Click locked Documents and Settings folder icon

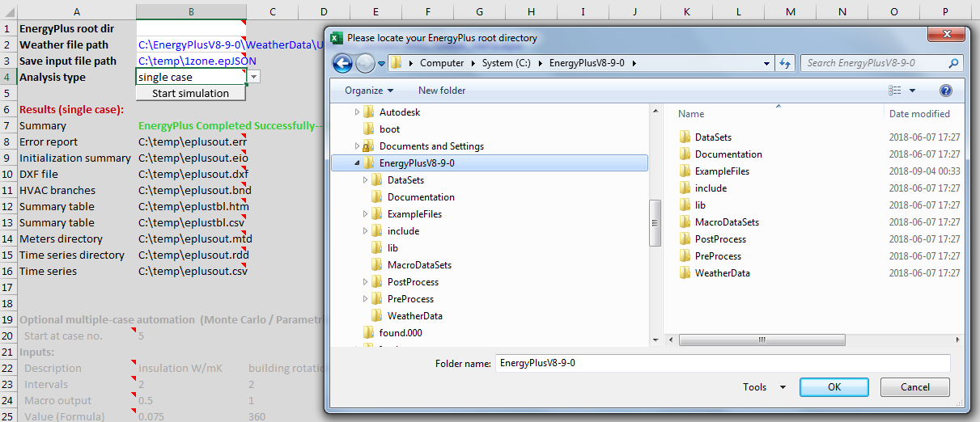[369, 146]
